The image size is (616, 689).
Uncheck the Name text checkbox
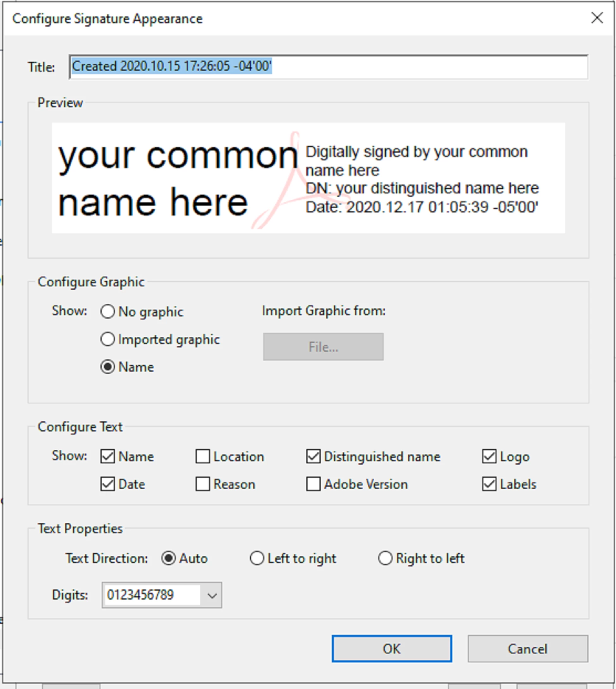(x=108, y=456)
